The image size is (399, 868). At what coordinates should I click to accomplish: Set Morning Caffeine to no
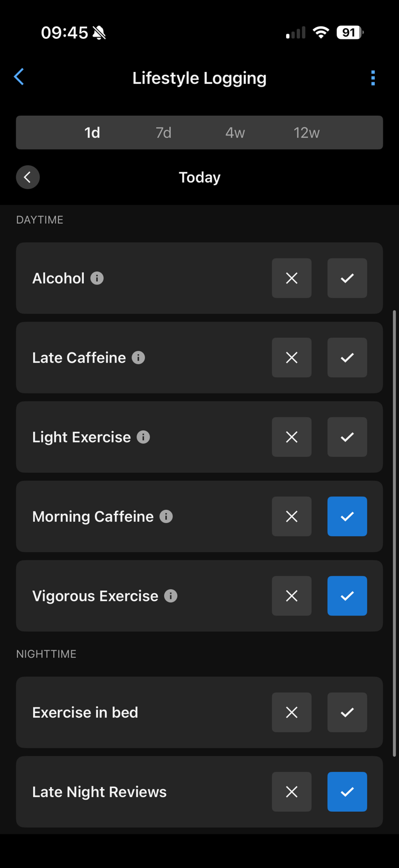click(292, 517)
